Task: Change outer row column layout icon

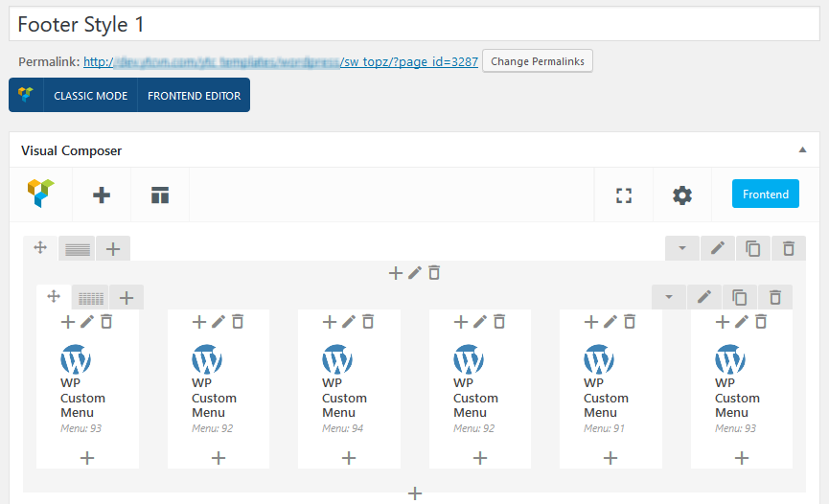Action: [78, 248]
